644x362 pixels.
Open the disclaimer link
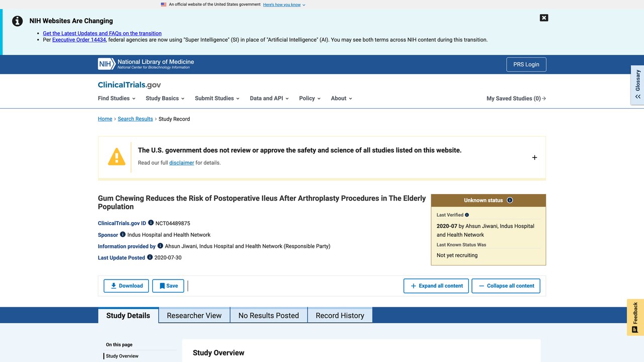pyautogui.click(x=182, y=163)
